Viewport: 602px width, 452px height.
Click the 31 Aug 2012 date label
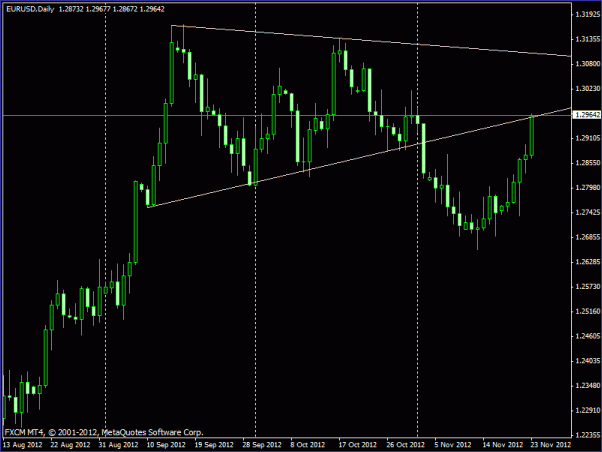click(118, 445)
